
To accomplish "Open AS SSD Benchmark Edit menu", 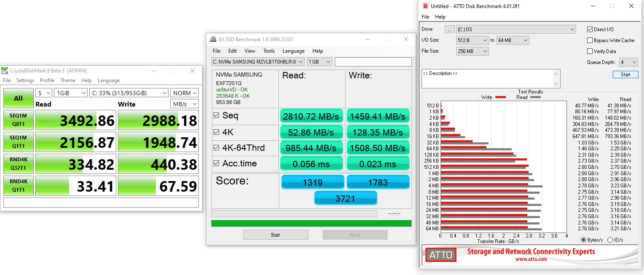I will (232, 51).
